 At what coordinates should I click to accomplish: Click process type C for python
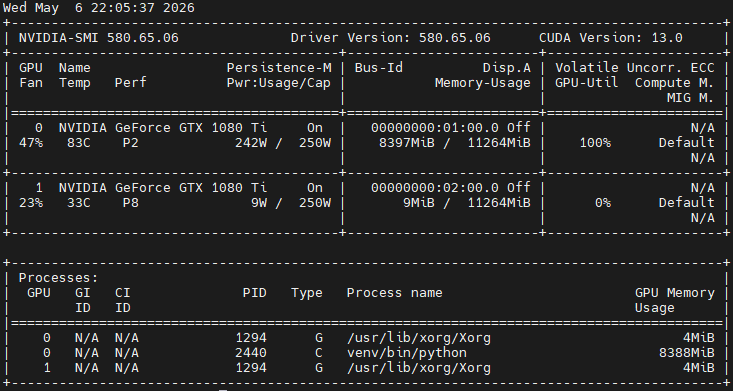tap(319, 353)
